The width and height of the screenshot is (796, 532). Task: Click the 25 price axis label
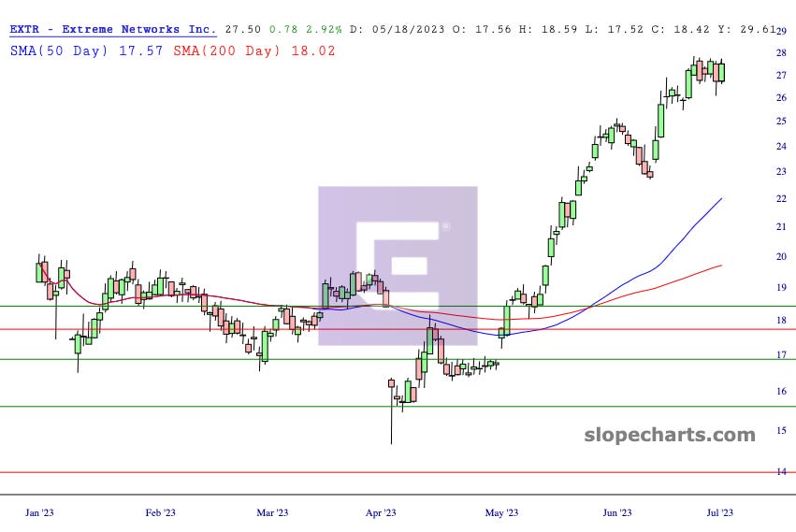pos(781,122)
